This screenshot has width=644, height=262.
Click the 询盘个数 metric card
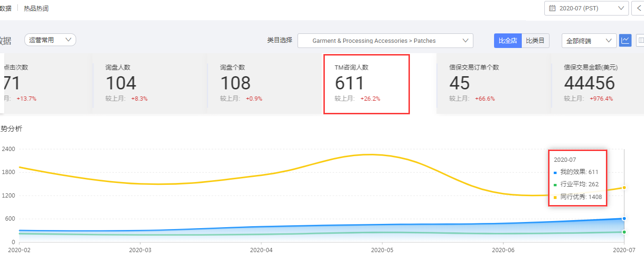click(x=264, y=84)
